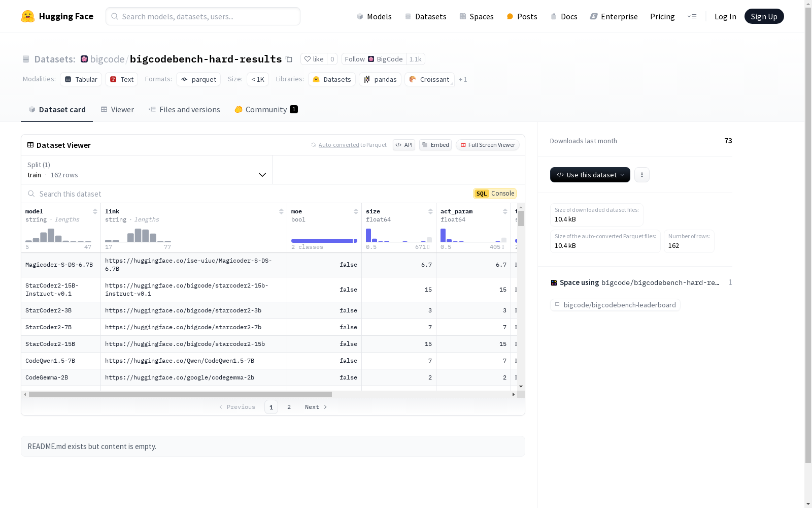Sort by the model column icon
Viewport: 812px width, 508px height.
tap(95, 211)
